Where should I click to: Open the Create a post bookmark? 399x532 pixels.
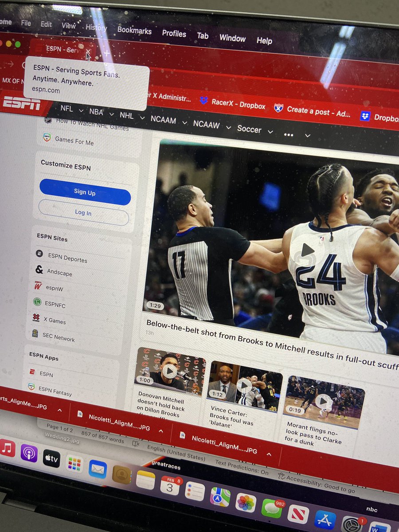(x=313, y=110)
